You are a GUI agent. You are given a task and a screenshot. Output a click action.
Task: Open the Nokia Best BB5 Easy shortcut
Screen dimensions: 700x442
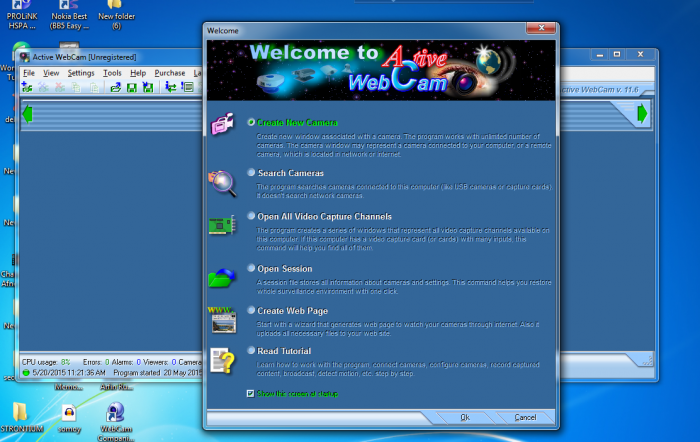(x=69, y=15)
